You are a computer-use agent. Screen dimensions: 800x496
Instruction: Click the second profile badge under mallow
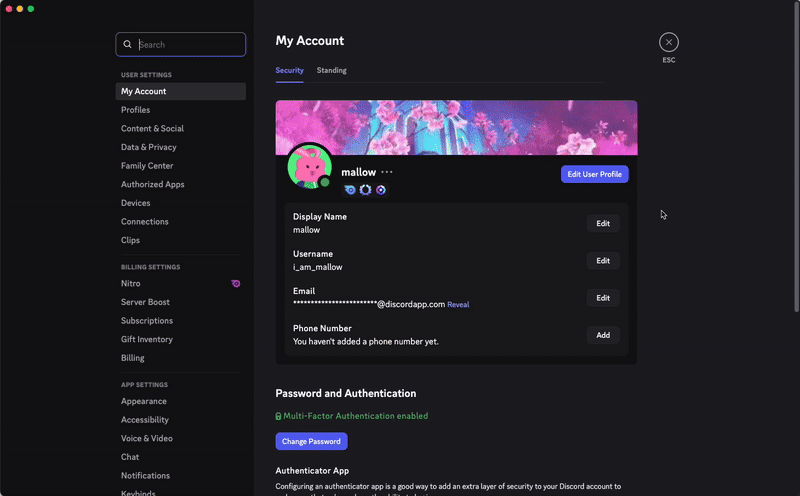tap(365, 190)
